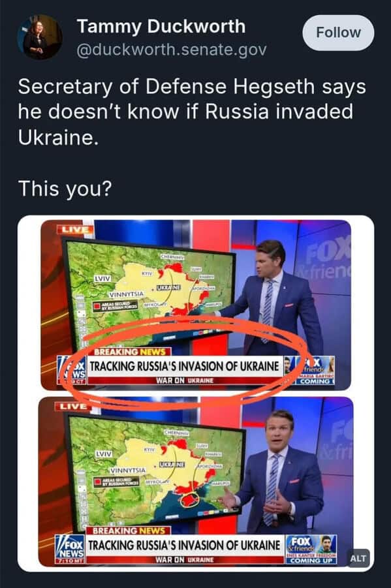Click the LIVE badge in the top screenshot
The image size is (391, 588).
point(74,230)
